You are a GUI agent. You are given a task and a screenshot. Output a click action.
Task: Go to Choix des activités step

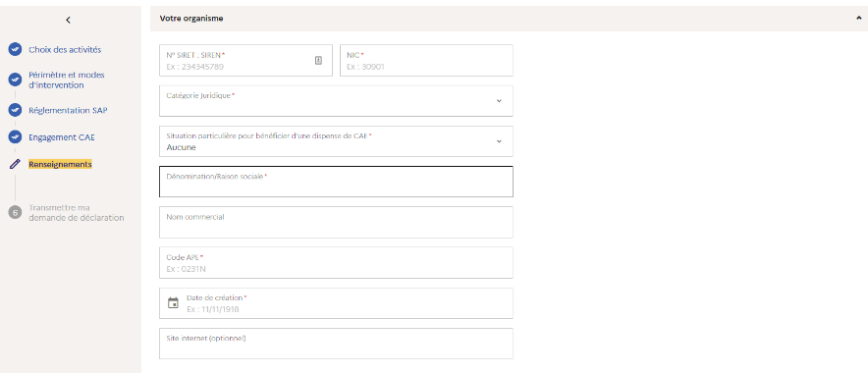[x=65, y=49]
